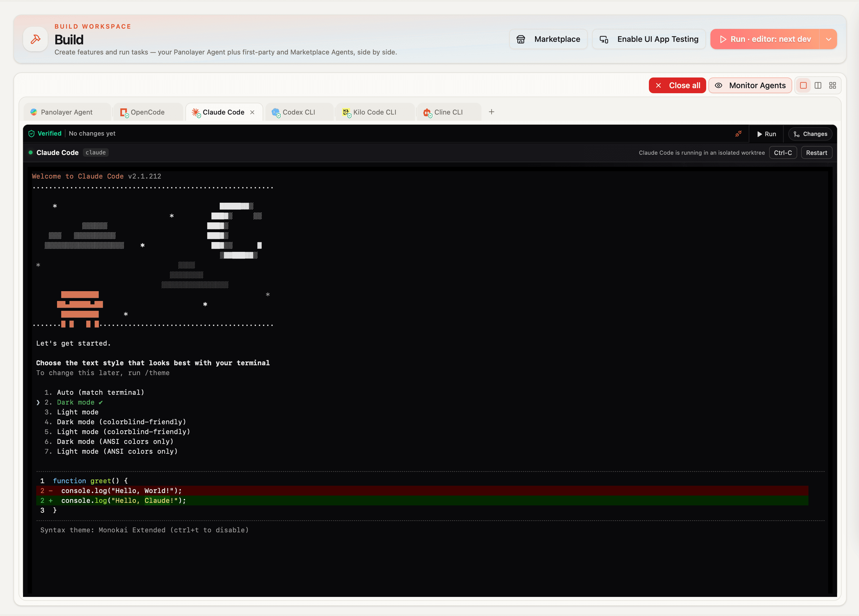Run the editor: next dev command
The height and width of the screenshot is (616, 859).
tap(765, 39)
